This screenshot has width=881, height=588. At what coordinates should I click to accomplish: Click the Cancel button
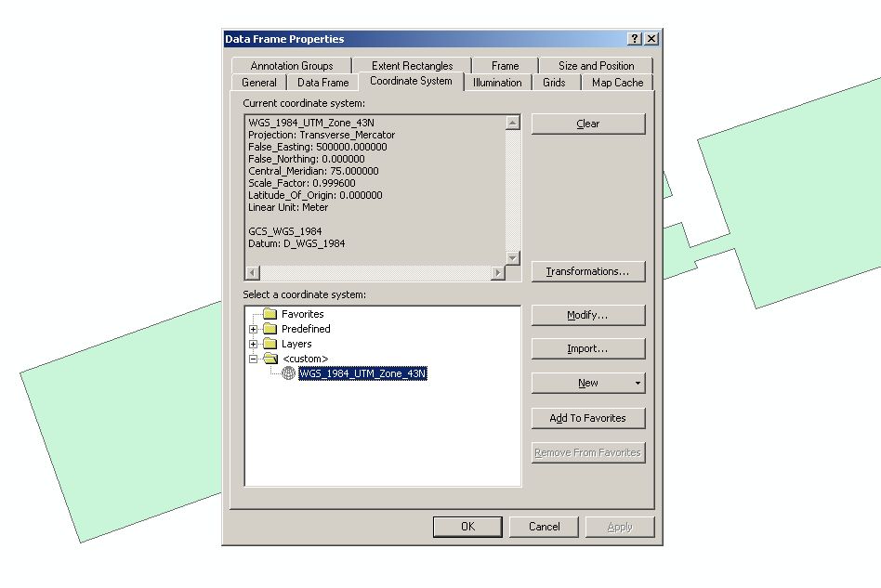click(544, 527)
